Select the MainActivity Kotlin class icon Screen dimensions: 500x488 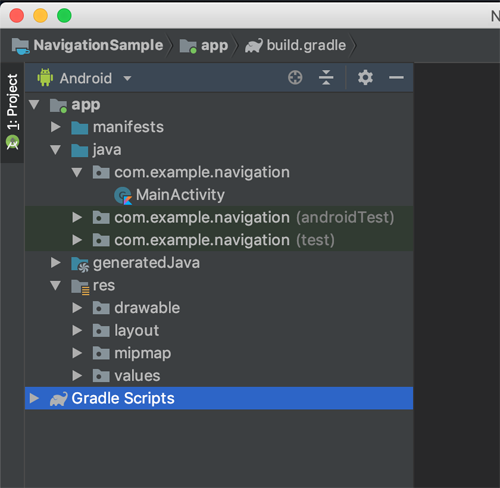click(x=123, y=195)
